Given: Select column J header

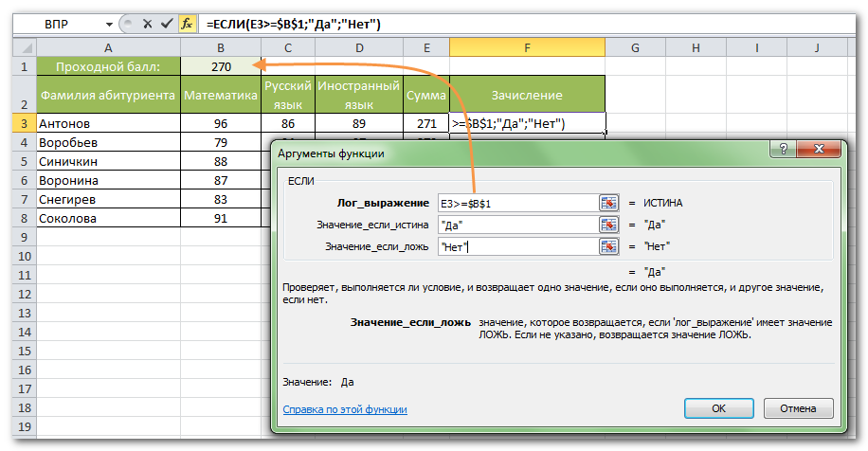Looking at the screenshot, I should tap(817, 47).
